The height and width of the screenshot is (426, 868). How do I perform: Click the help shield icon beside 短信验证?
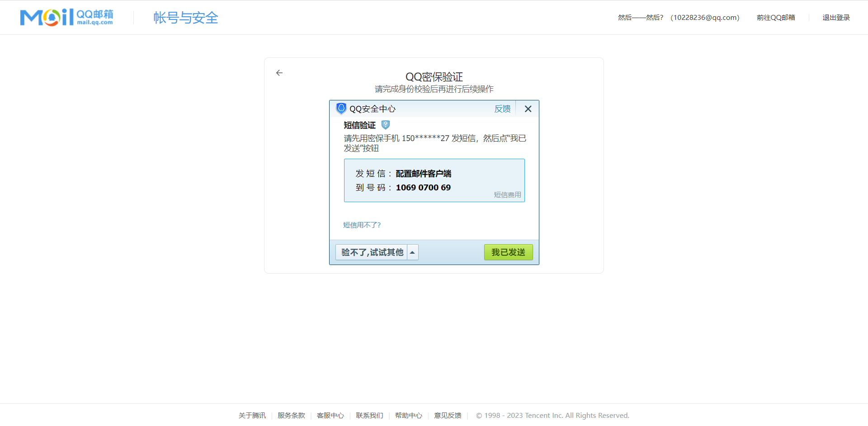point(386,125)
